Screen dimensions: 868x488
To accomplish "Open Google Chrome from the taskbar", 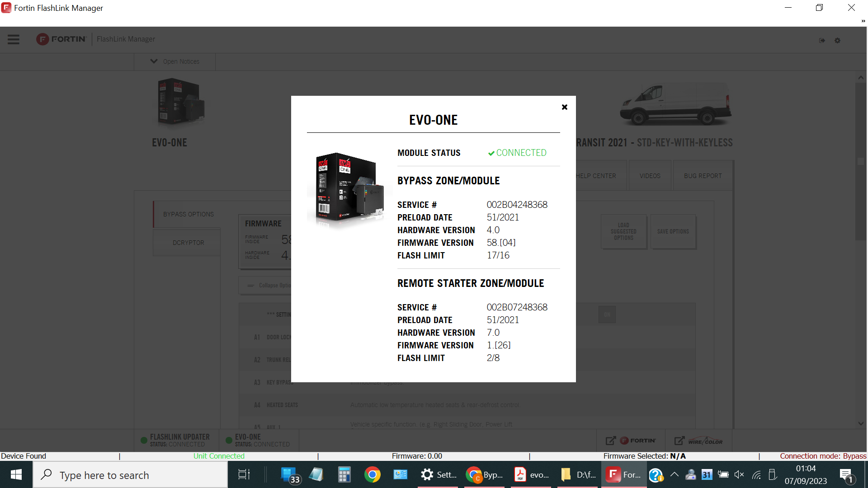I will click(x=372, y=475).
